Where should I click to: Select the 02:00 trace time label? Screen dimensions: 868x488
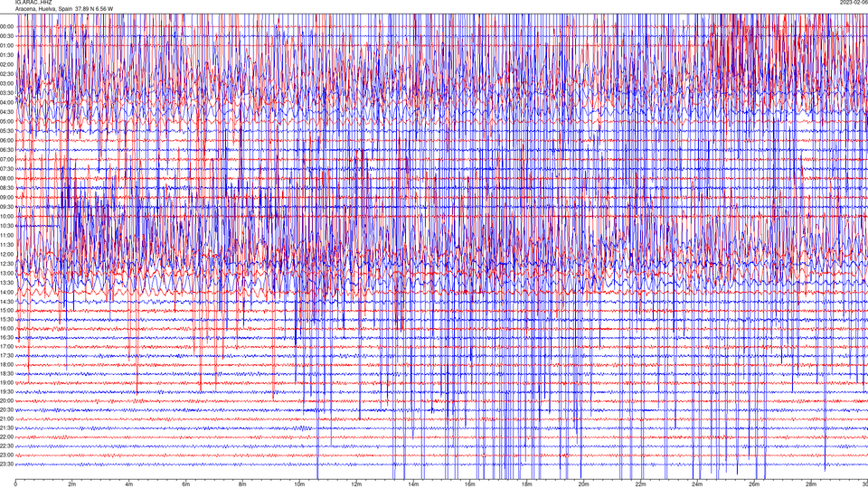[x=6, y=64]
